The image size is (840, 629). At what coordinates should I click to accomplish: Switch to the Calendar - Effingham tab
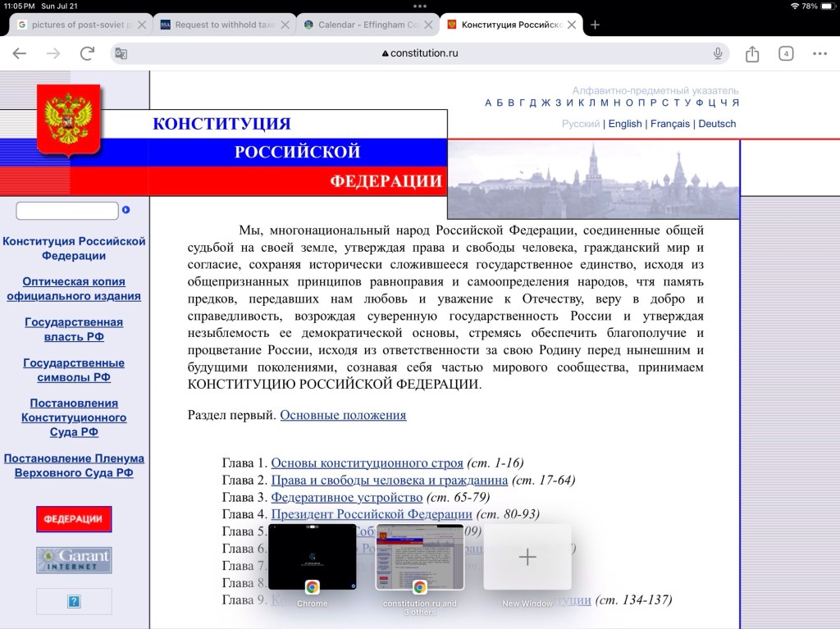click(367, 25)
